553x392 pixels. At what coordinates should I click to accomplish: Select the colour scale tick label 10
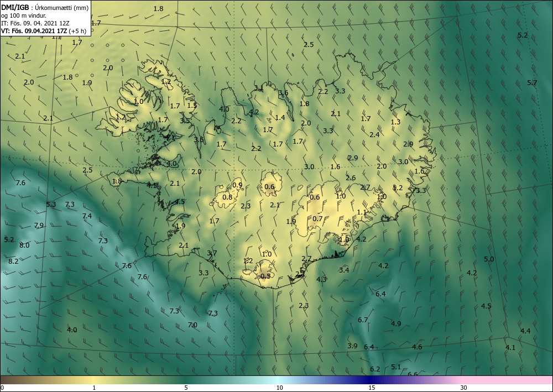tap(279, 388)
